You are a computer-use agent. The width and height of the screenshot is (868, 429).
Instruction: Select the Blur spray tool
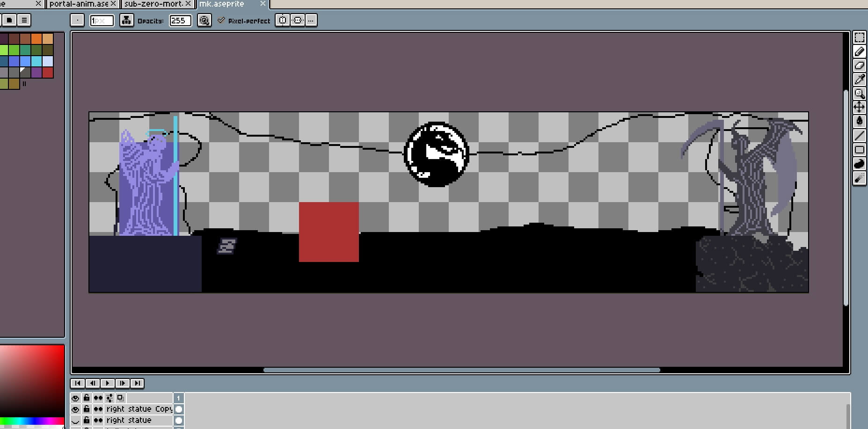point(860,178)
